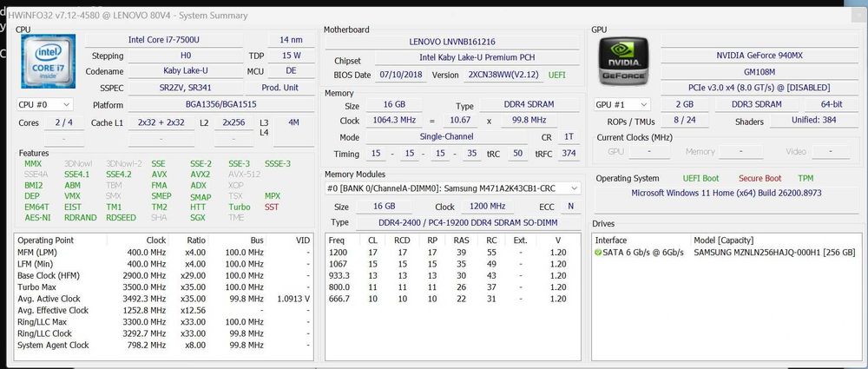
Task: Click the BGA1356/BGA1515 platform field
Action: 220,104
